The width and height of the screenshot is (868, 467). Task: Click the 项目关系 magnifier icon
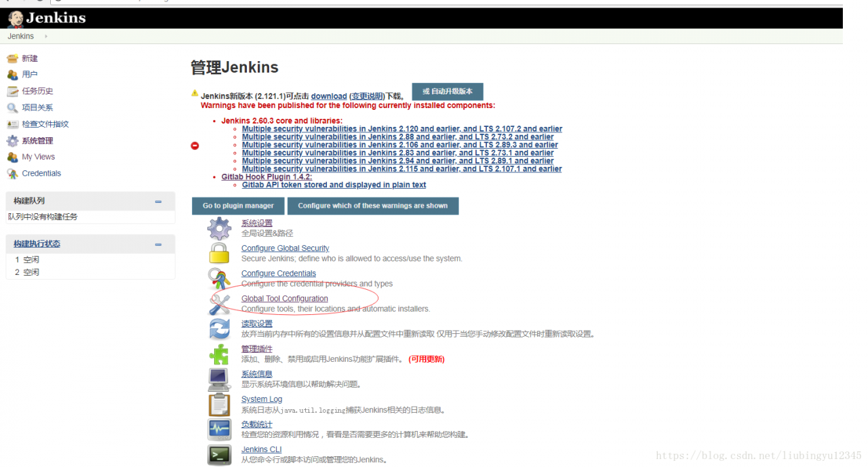[x=12, y=107]
